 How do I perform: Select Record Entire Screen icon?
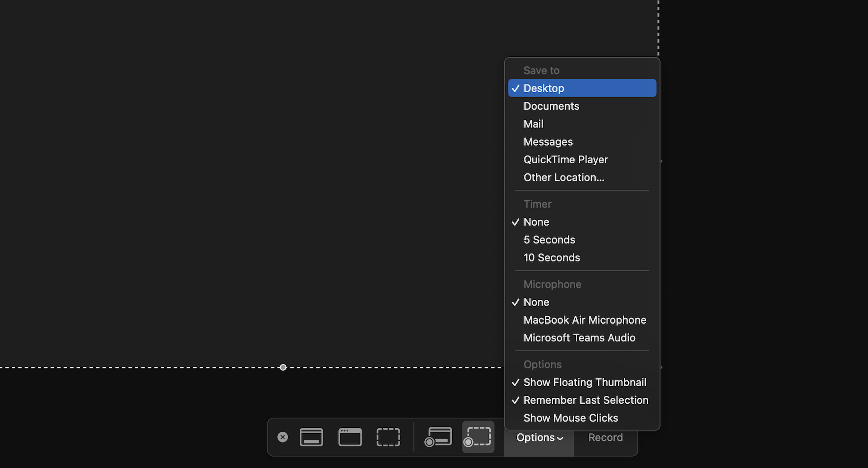coord(438,437)
